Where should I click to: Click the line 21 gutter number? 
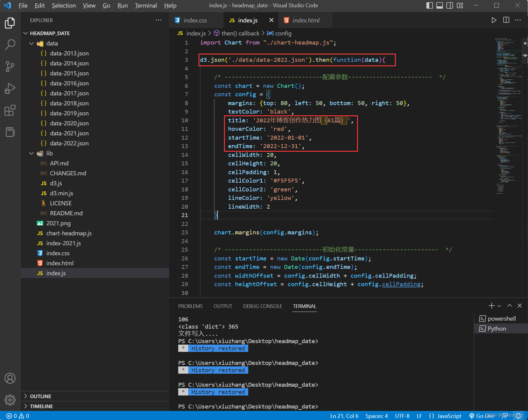click(x=185, y=215)
